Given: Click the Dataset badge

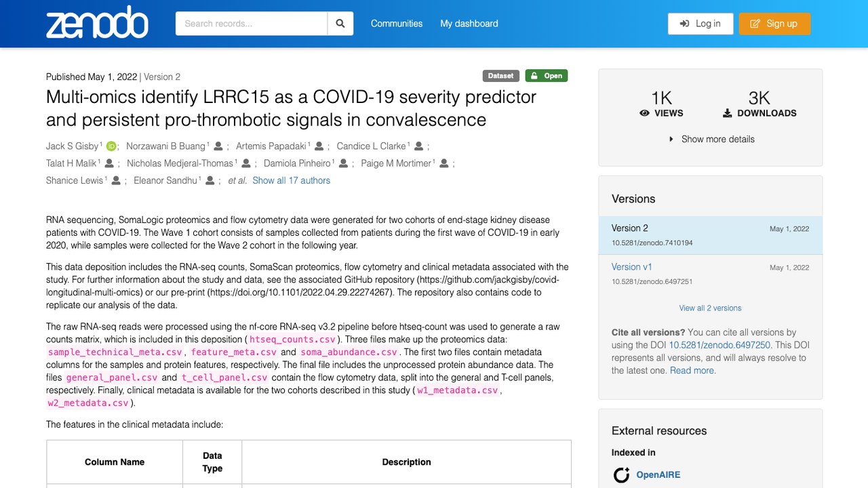Looking at the screenshot, I should click(x=501, y=76).
